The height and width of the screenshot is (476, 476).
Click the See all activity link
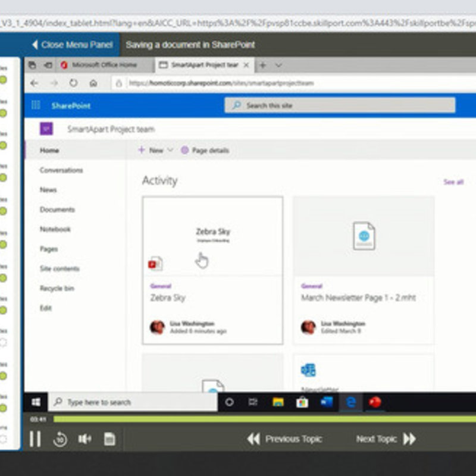click(x=453, y=181)
